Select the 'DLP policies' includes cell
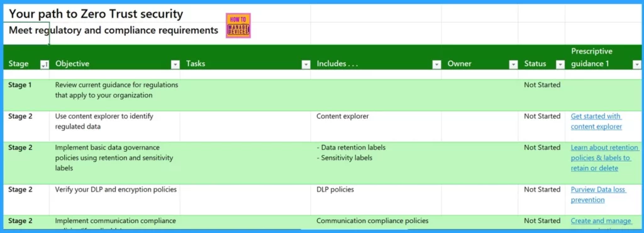 pos(376,199)
